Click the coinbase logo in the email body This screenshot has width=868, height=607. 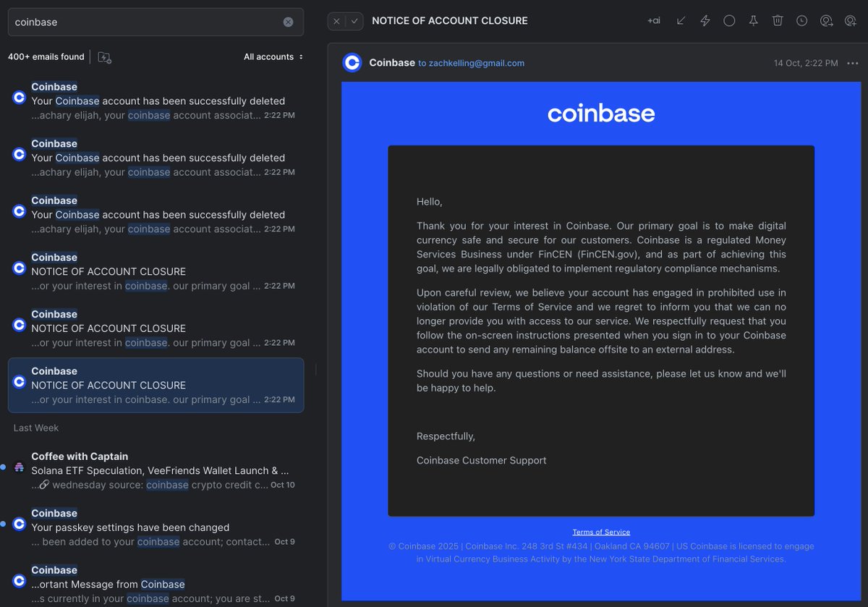click(x=601, y=113)
